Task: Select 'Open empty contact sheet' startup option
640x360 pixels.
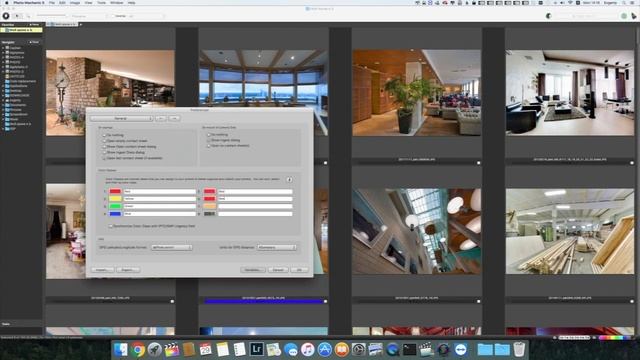Action: pyautogui.click(x=104, y=141)
